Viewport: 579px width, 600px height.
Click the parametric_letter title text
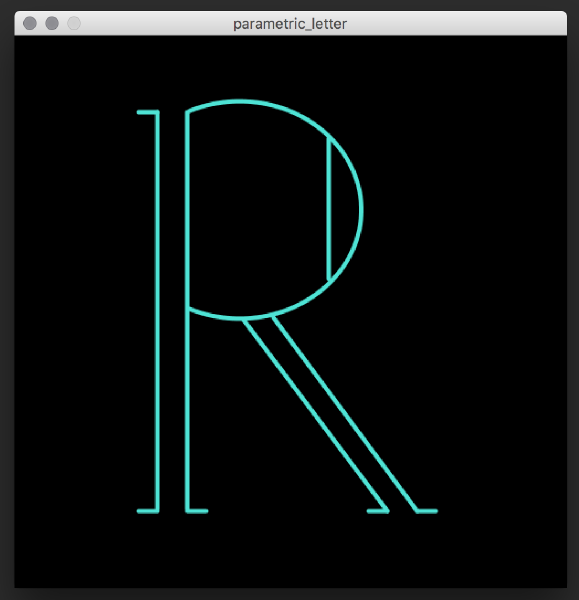290,24
